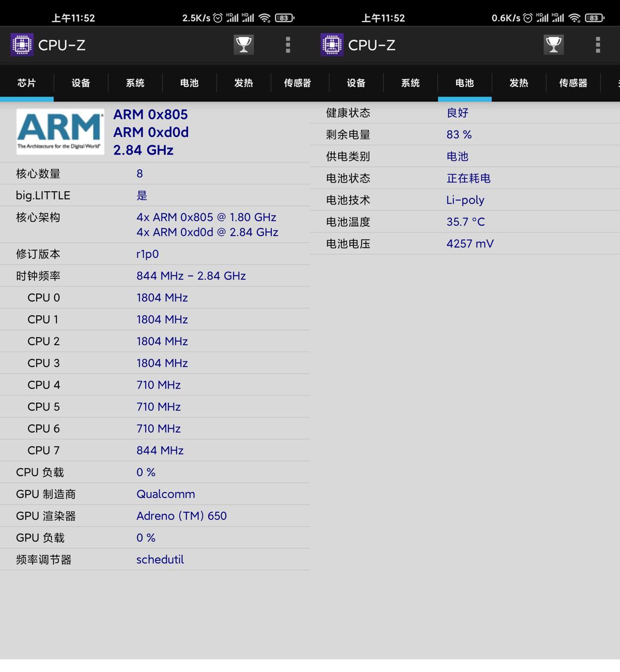
Task: Tap the ARM logo image
Action: (x=59, y=131)
